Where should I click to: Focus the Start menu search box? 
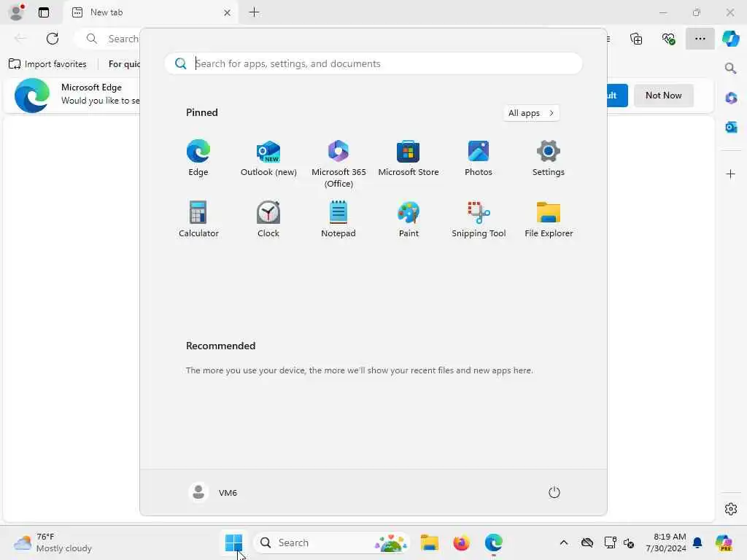tap(373, 63)
